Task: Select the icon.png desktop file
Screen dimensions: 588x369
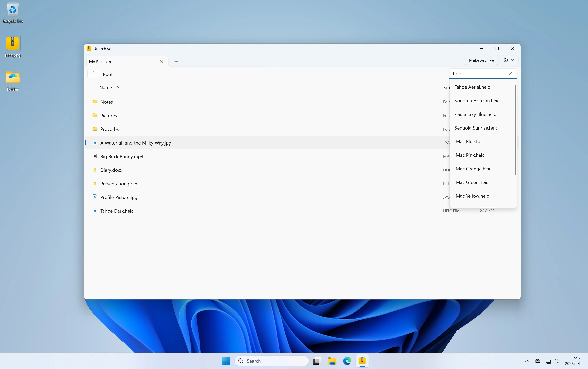Action: 13,47
